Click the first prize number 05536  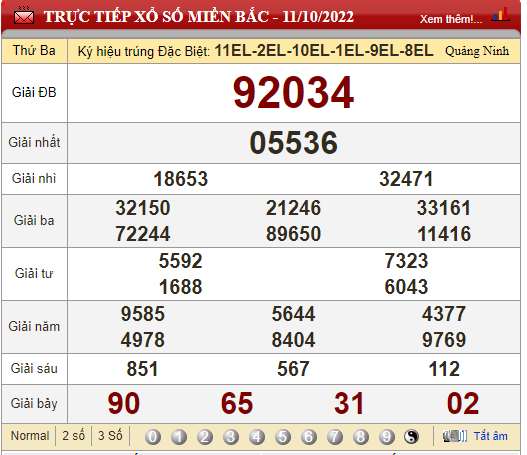click(293, 143)
